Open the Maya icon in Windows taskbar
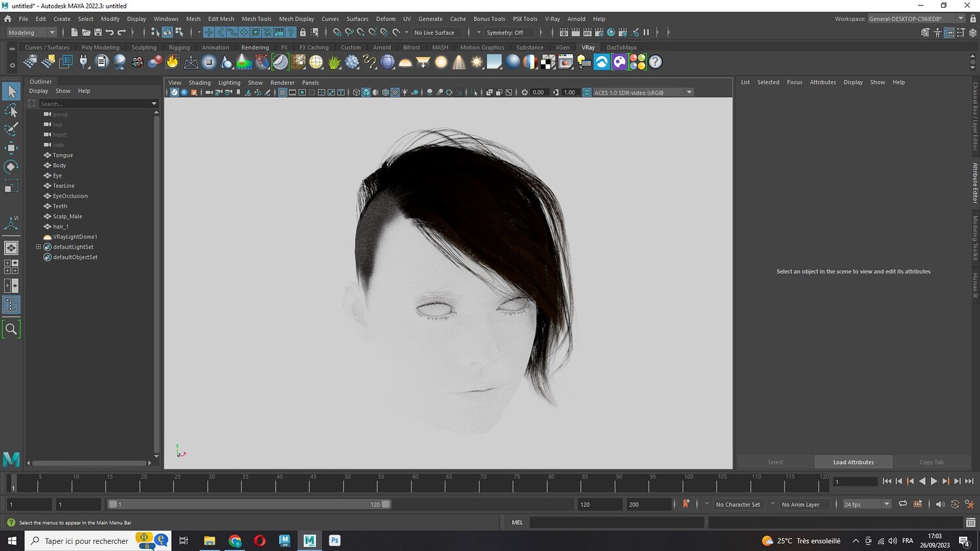980x551 pixels. [x=310, y=541]
